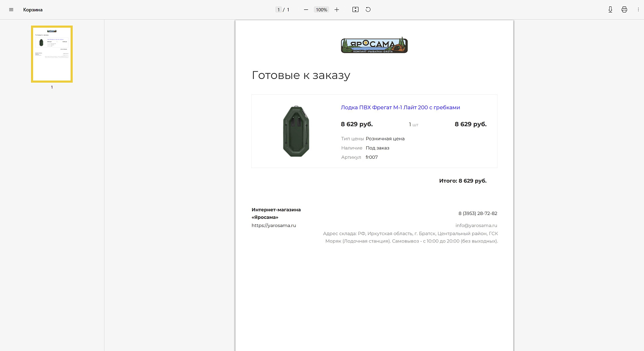Download the PDF document
The width and height of the screenshot is (644, 351).
(610, 9)
